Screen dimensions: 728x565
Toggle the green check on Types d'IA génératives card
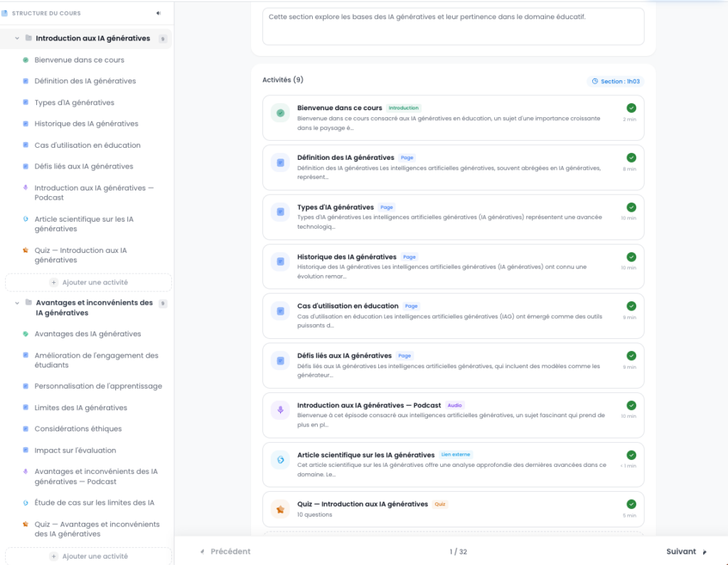click(631, 207)
